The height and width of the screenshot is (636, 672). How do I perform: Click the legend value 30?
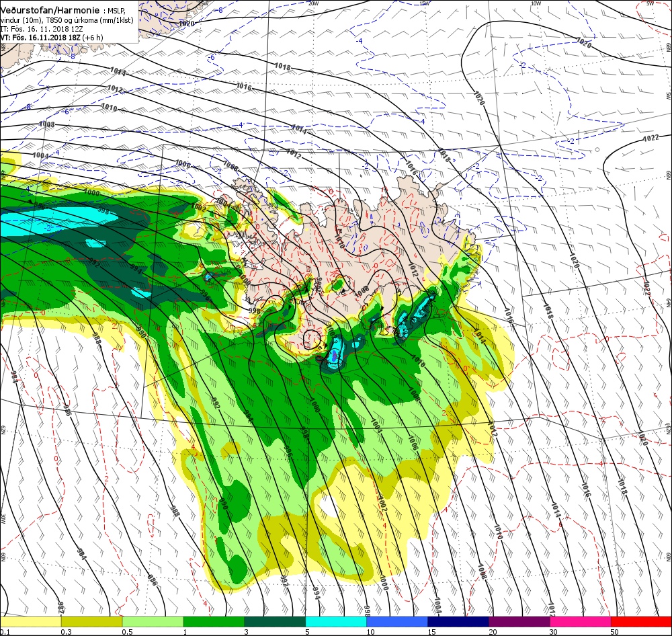tap(554, 632)
